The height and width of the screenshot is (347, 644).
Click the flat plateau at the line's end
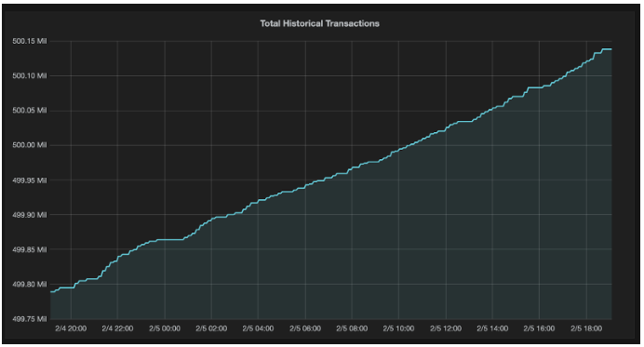tap(607, 49)
